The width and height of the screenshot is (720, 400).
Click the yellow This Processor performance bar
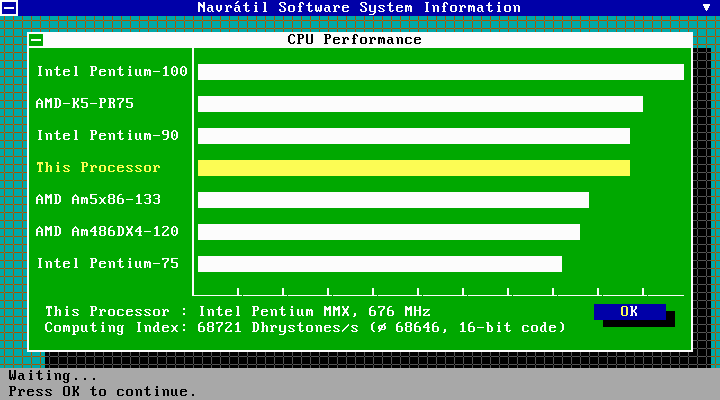414,168
